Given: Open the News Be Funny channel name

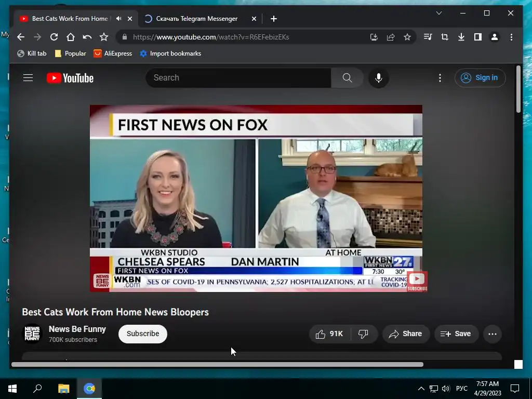Looking at the screenshot, I should click(77, 329).
